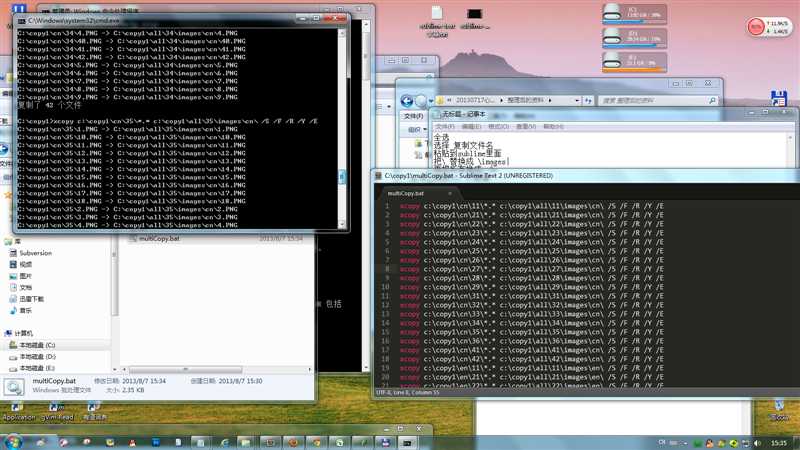
Task: Select the 视频 (Videos) library
Action: pyautogui.click(x=20, y=264)
